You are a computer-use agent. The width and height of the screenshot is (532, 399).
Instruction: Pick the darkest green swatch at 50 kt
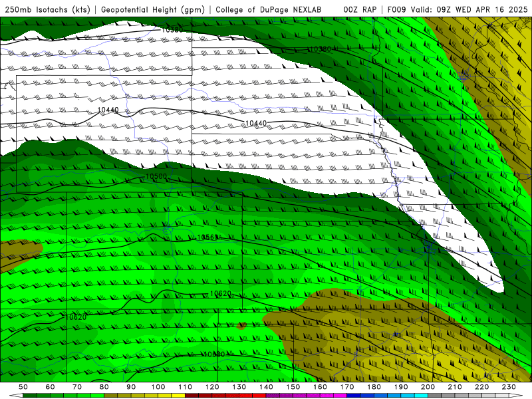pos(29,395)
